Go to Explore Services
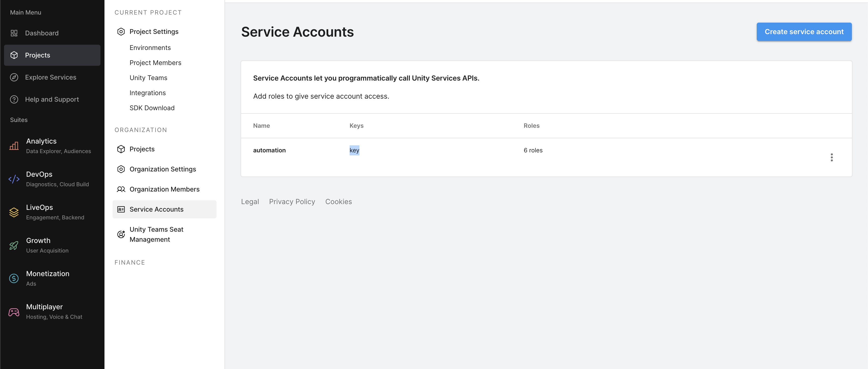Image resolution: width=868 pixels, height=369 pixels. (52, 77)
